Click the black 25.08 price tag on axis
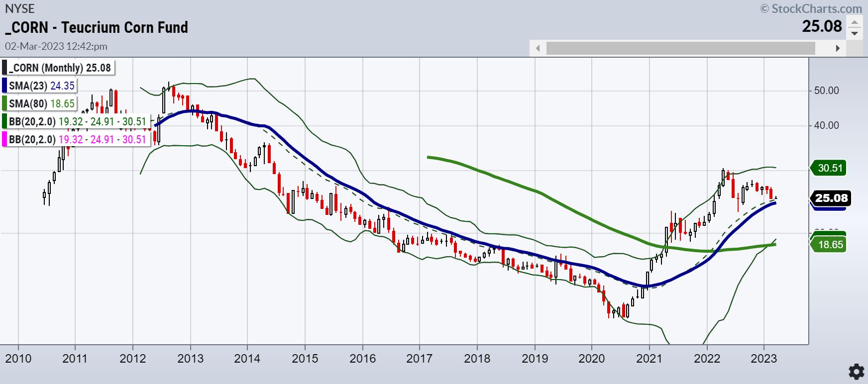Viewport: 868px width, 384px height. [831, 198]
